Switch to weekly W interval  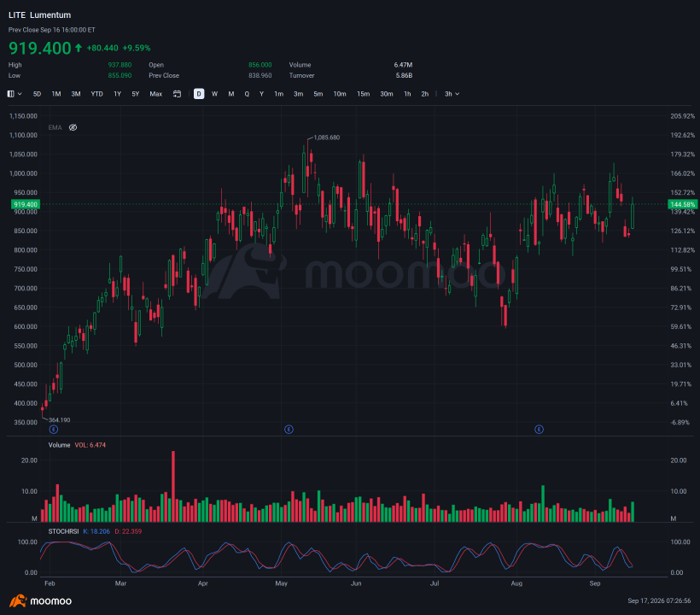(215, 94)
